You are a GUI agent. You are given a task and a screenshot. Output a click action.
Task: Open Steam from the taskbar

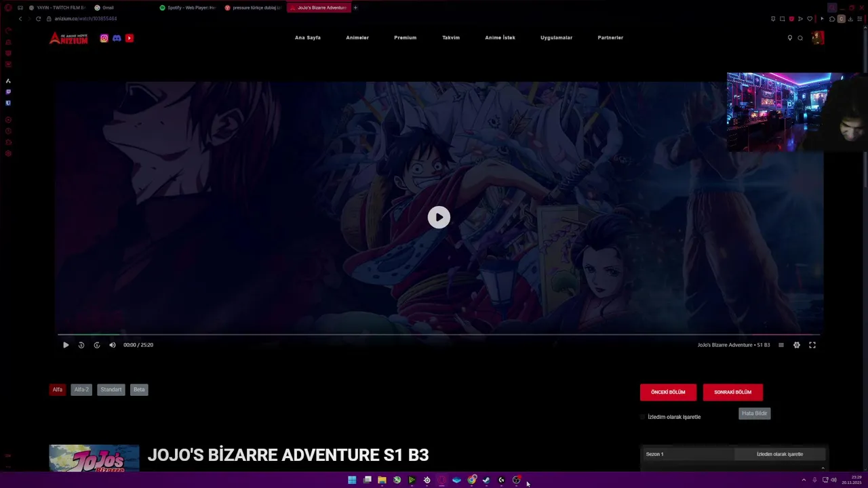(486, 480)
